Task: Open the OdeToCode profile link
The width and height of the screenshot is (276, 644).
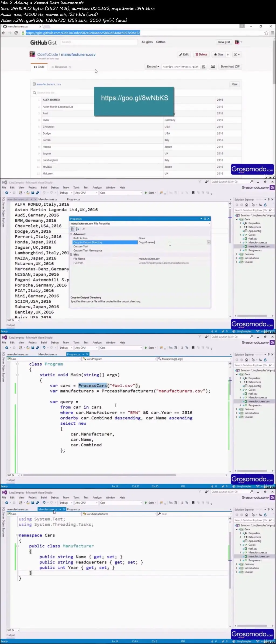Action: point(47,54)
